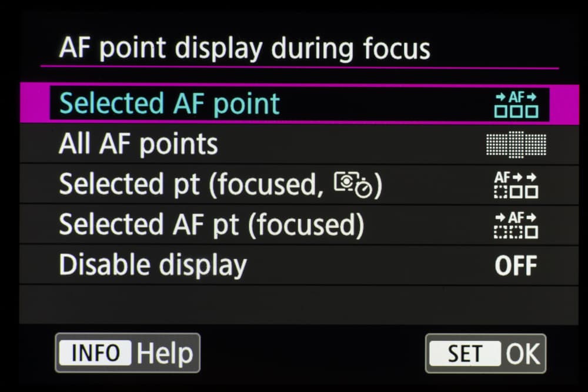Pick the Selected pt (focused, eye-timer) option
The image size is (588, 392).
220,185
